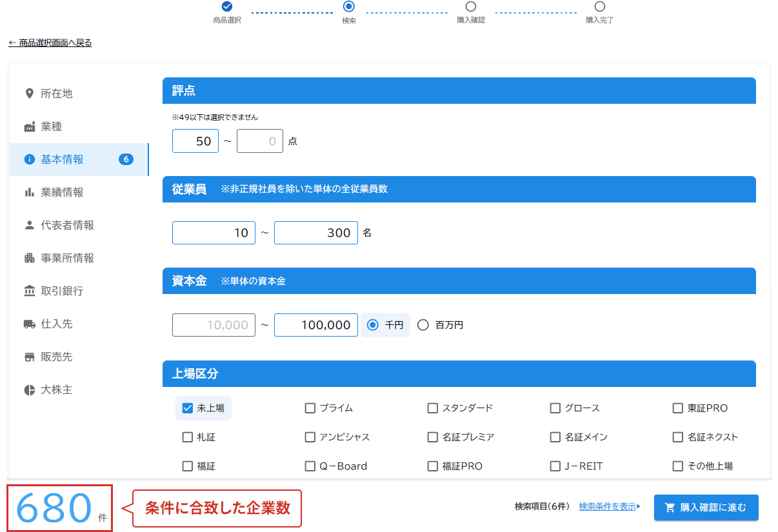Screen dimensions: 778x532
Task: Check the プライム listing checkbox
Action: tap(310, 408)
